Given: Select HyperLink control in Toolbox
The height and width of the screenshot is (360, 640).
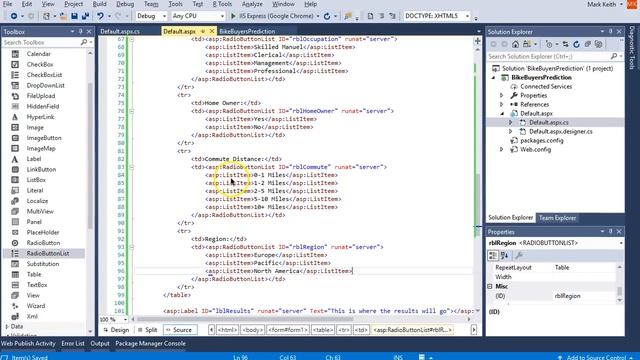Looking at the screenshot, I should point(40,117).
